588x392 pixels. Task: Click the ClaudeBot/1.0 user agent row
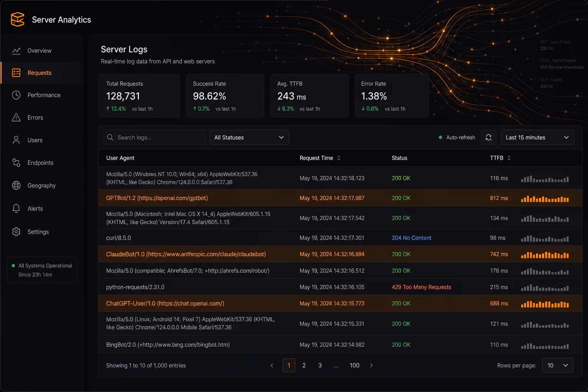340,254
